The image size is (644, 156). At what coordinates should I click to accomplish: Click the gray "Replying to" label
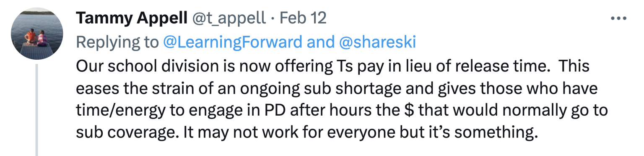coord(117,42)
